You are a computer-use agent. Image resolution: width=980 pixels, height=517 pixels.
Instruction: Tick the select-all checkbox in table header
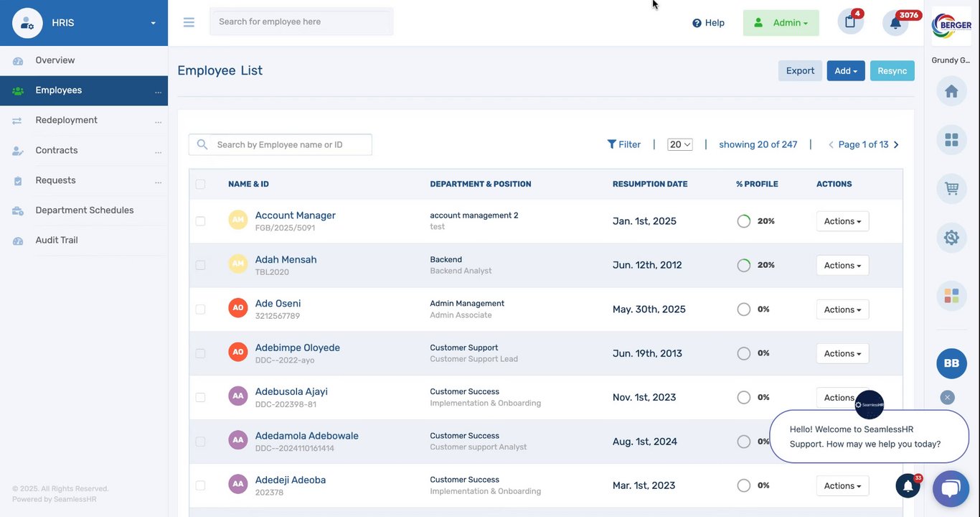tap(200, 184)
